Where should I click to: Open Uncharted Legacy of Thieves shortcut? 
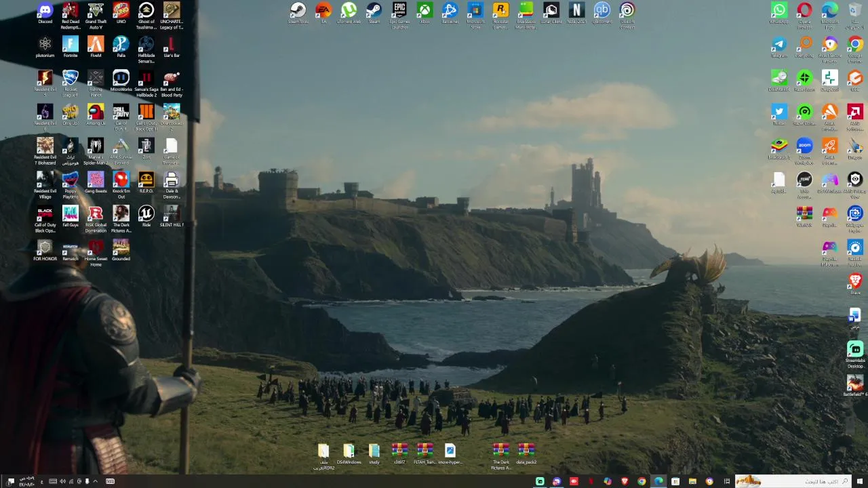(172, 16)
